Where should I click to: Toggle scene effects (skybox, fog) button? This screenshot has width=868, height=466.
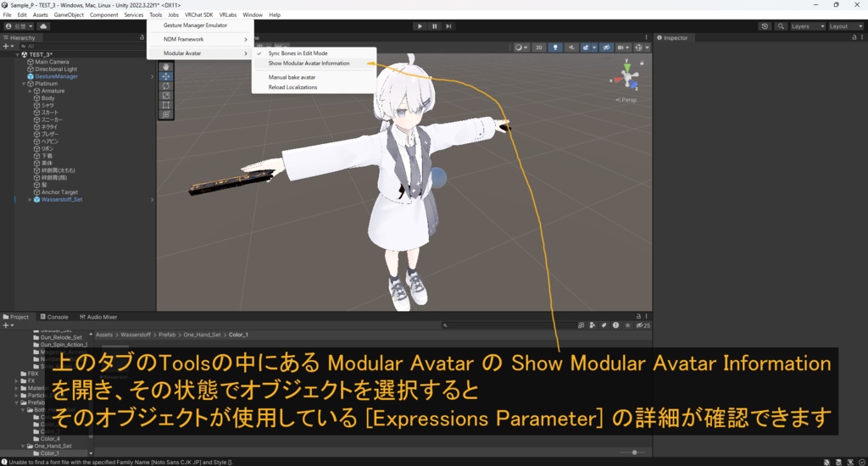585,47
